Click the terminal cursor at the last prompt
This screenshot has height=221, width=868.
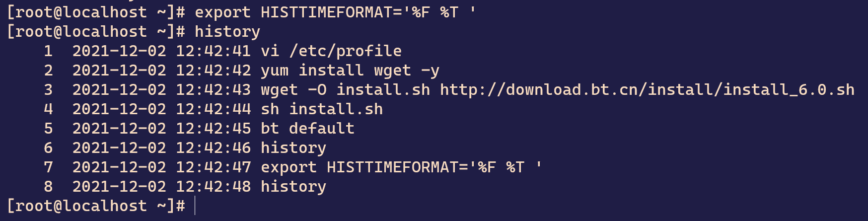[195, 206]
